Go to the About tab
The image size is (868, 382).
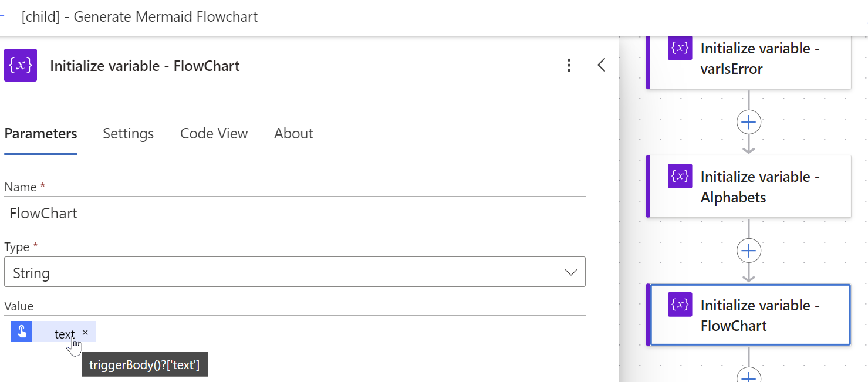293,134
